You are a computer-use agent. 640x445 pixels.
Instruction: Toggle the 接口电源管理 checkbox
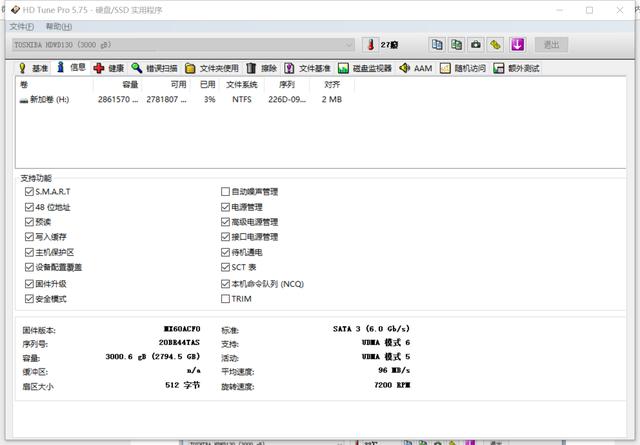(225, 237)
